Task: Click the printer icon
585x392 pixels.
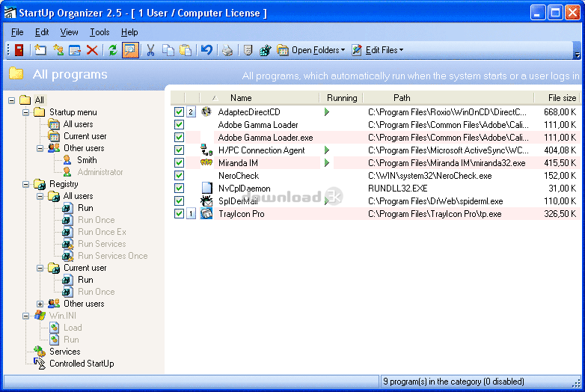Action: [x=227, y=50]
